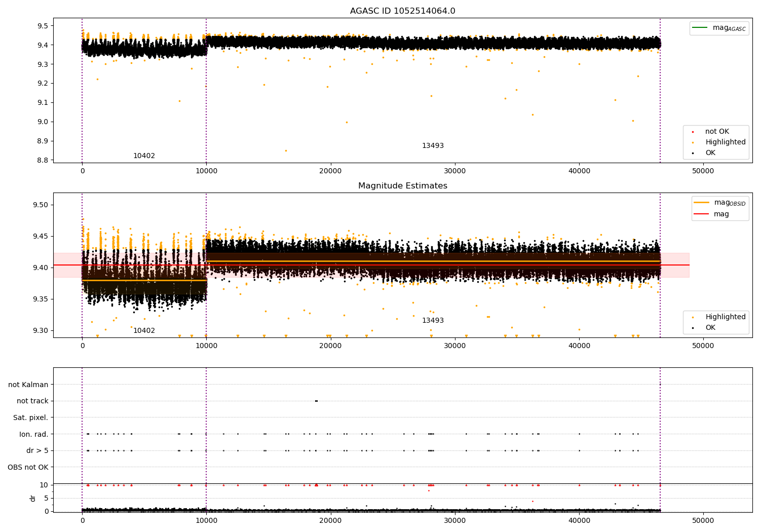Click y-axis tick "9.35" in middle plot
Screen dimensions: 760x532
41,299
